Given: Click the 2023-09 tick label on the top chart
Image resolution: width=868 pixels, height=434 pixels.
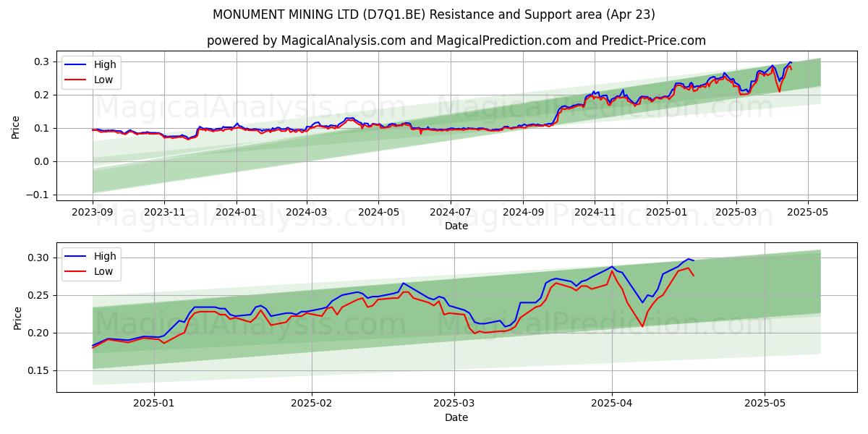Looking at the screenshot, I should 93,213.
